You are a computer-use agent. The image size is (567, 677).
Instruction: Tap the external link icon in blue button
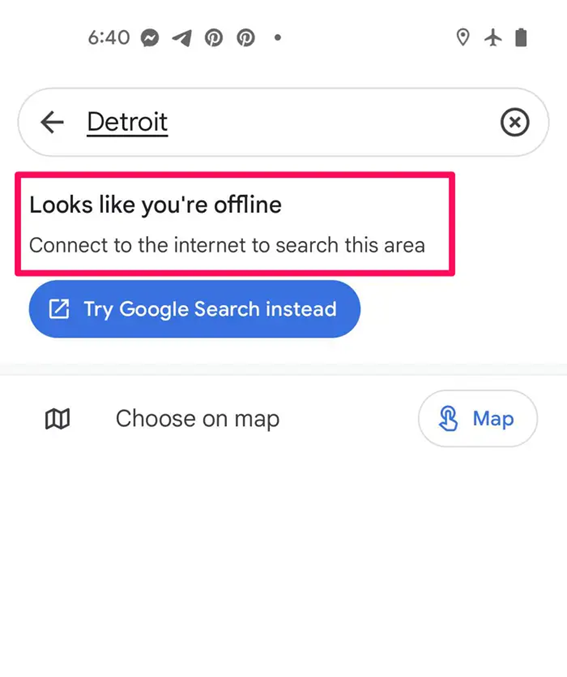[59, 309]
